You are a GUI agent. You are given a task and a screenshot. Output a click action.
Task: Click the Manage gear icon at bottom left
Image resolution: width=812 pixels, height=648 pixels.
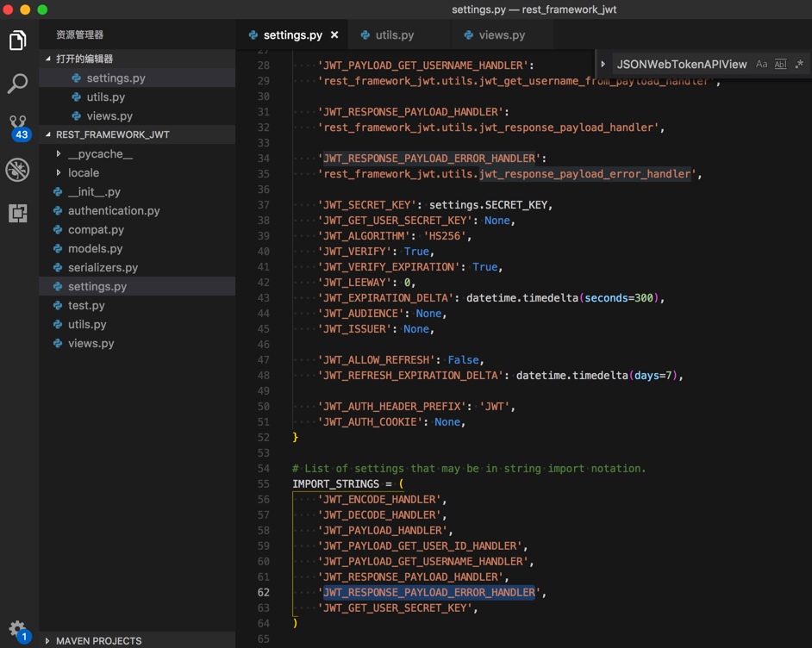(17, 630)
